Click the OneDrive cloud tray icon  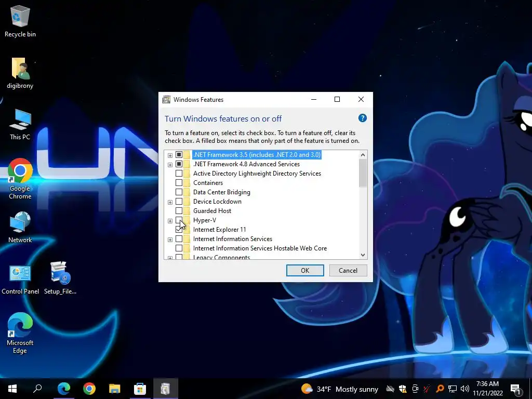pyautogui.click(x=390, y=389)
